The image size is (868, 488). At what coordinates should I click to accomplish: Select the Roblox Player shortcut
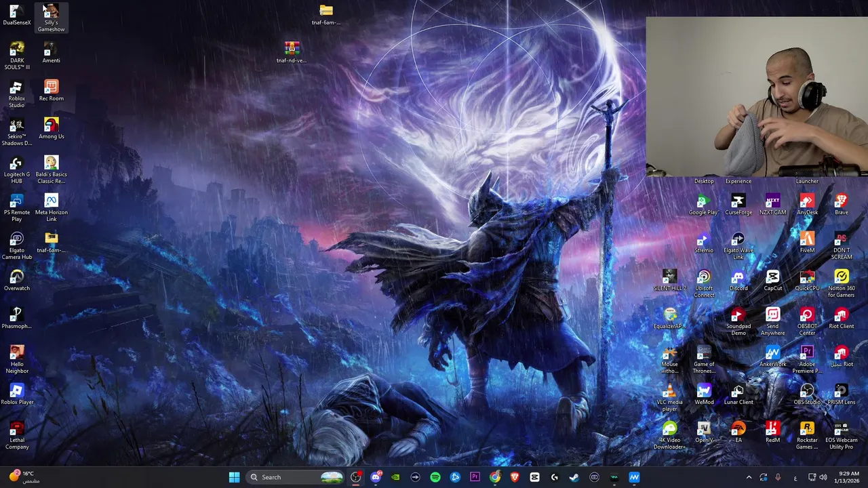pyautogui.click(x=17, y=394)
